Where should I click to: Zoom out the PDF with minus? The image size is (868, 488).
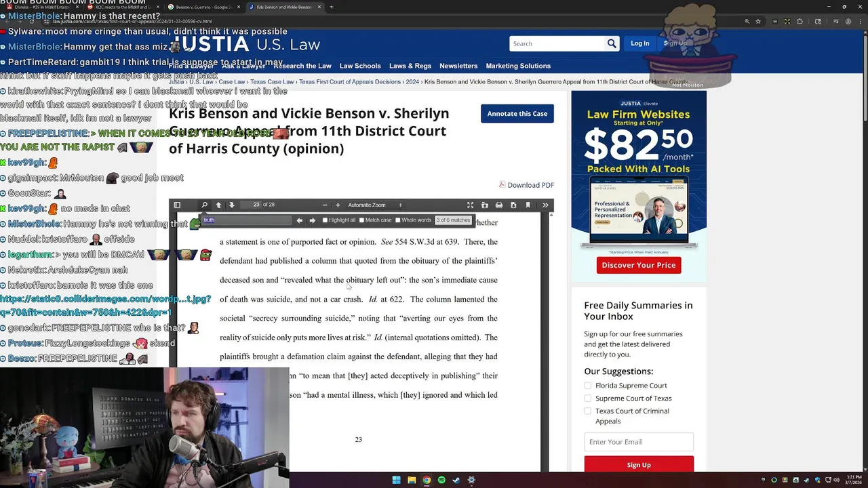[x=325, y=205]
